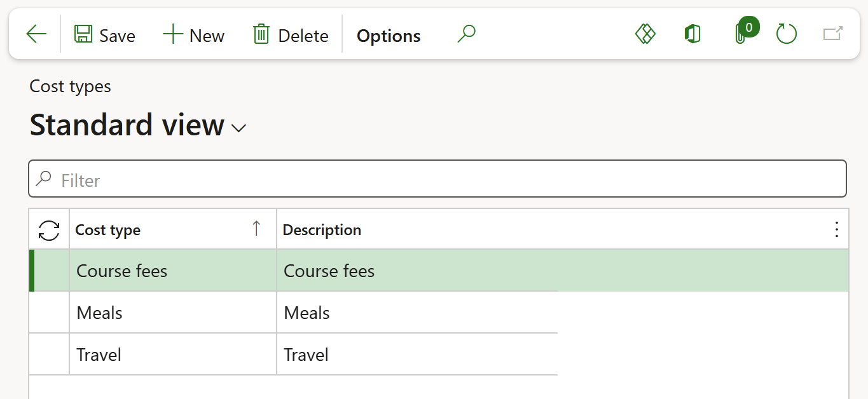Click the Open in Office icon

(692, 34)
